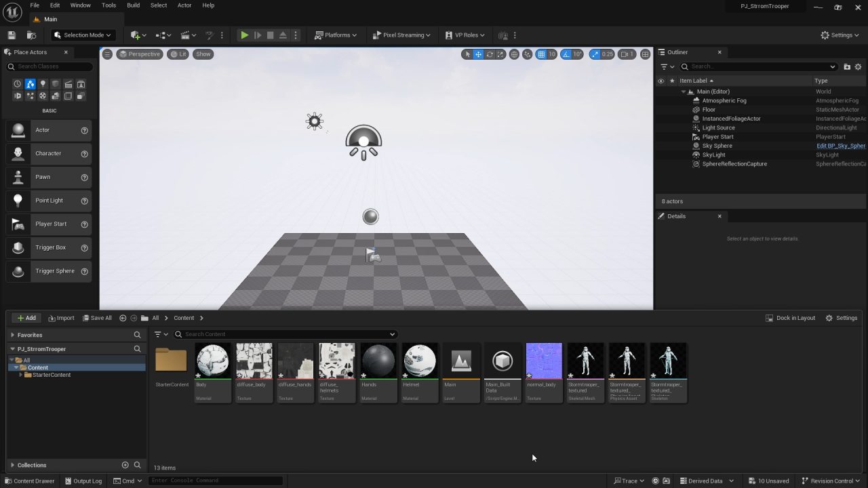Open the VP Roles dropdown
The width and height of the screenshot is (868, 488).
[x=465, y=35]
